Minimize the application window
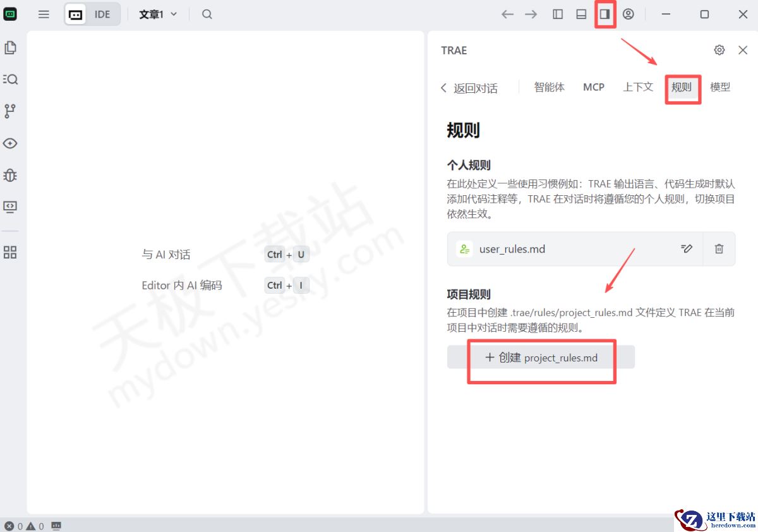This screenshot has width=758, height=532. coord(666,14)
